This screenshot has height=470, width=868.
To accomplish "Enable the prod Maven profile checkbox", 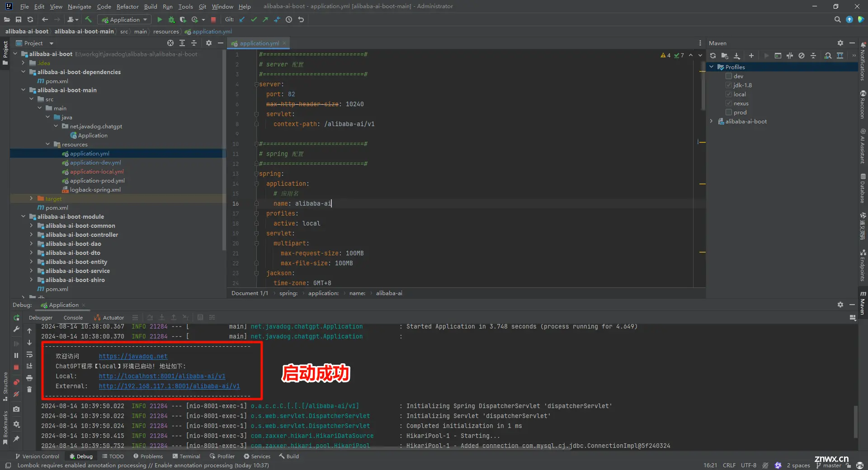I will pos(729,112).
